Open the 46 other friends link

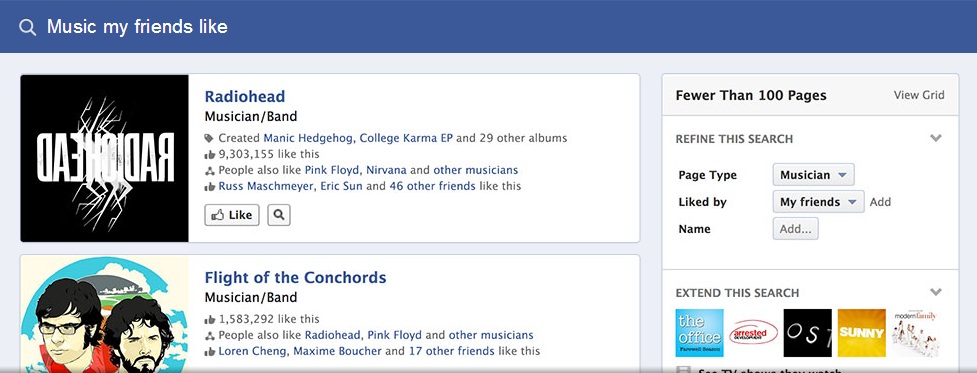pos(432,186)
